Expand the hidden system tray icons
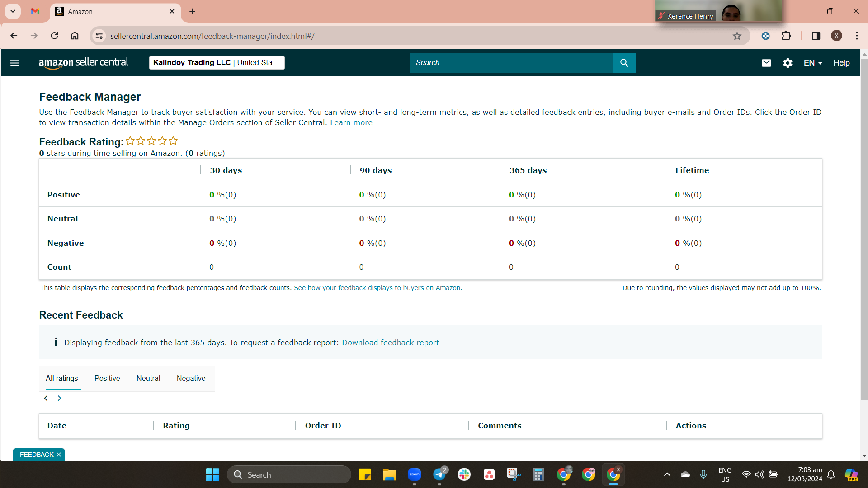 (x=667, y=474)
